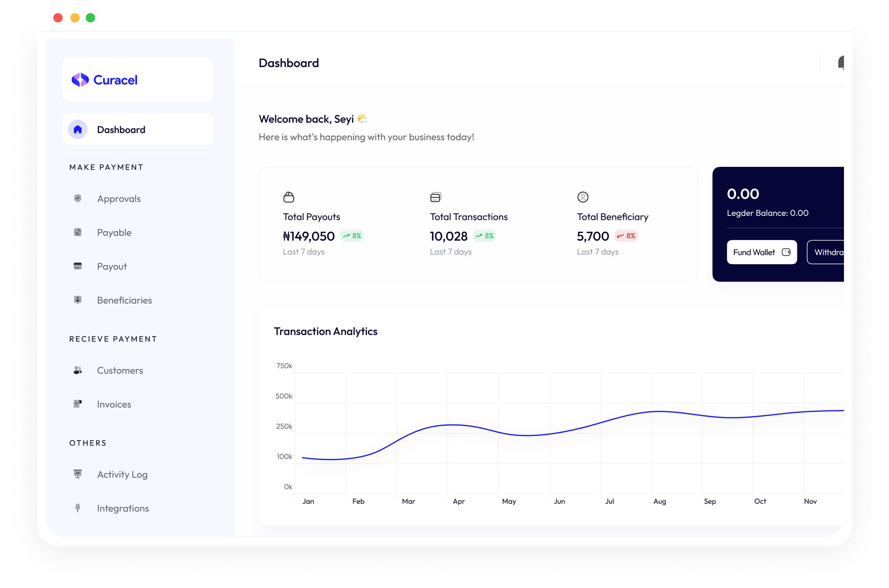889x588 pixels.
Task: Click the Activity Log presentation icon
Action: (78, 474)
